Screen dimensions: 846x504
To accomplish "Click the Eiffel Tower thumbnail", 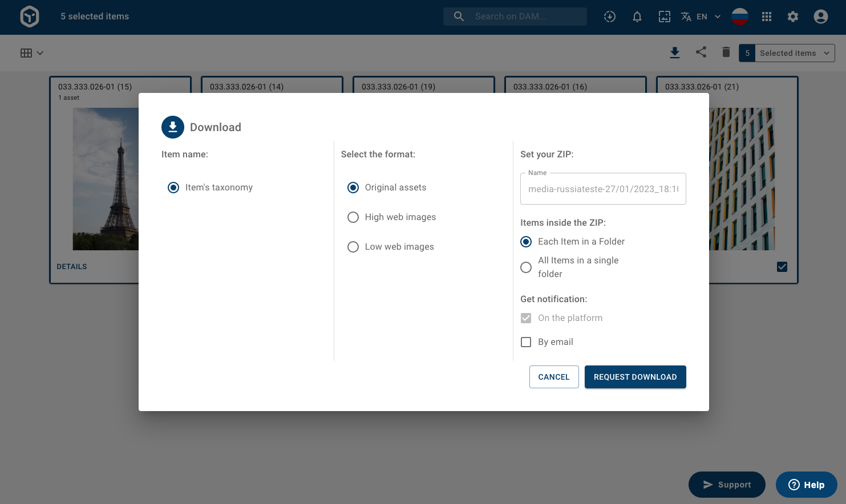I will [x=106, y=179].
